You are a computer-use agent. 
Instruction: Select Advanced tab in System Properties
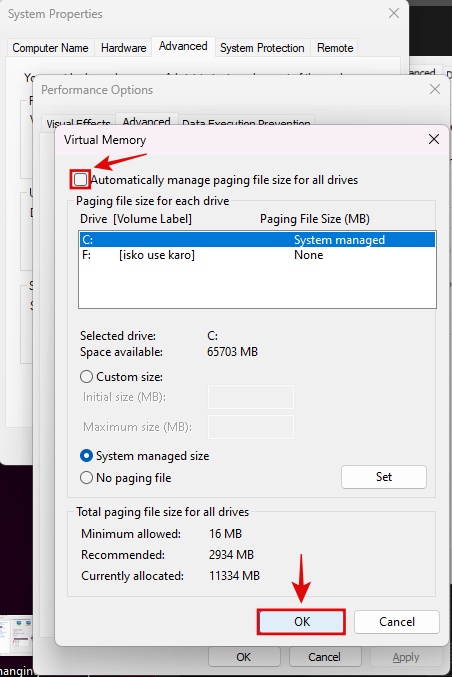183,46
